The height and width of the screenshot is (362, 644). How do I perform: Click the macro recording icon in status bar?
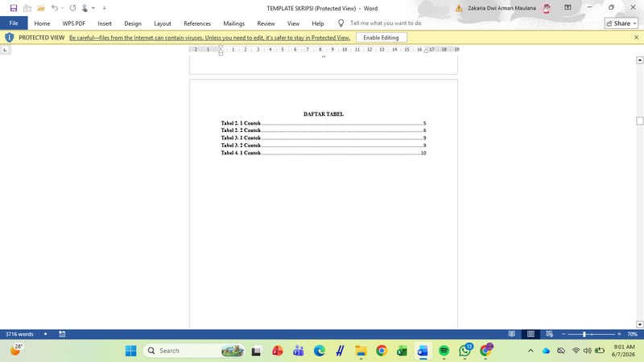point(62,334)
